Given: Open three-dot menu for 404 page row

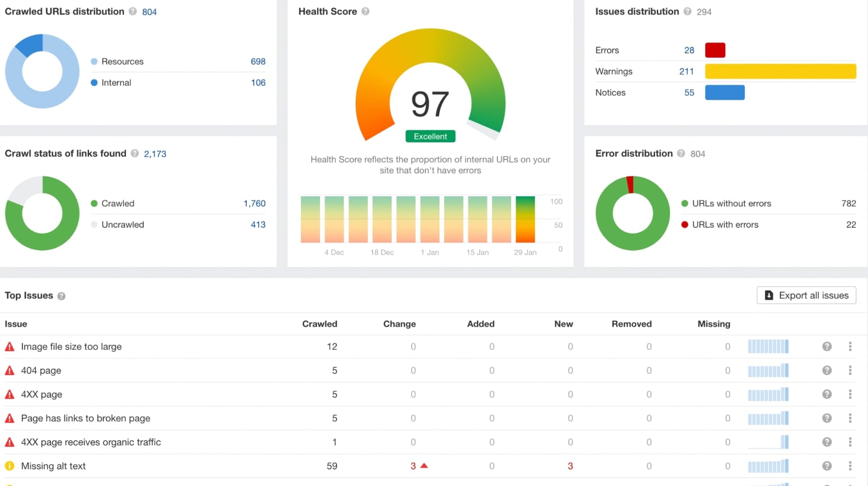Looking at the screenshot, I should (x=850, y=370).
